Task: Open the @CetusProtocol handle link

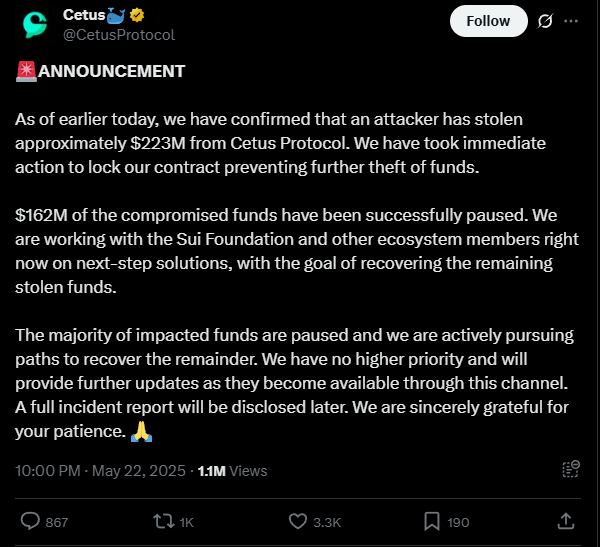Action: (118, 35)
